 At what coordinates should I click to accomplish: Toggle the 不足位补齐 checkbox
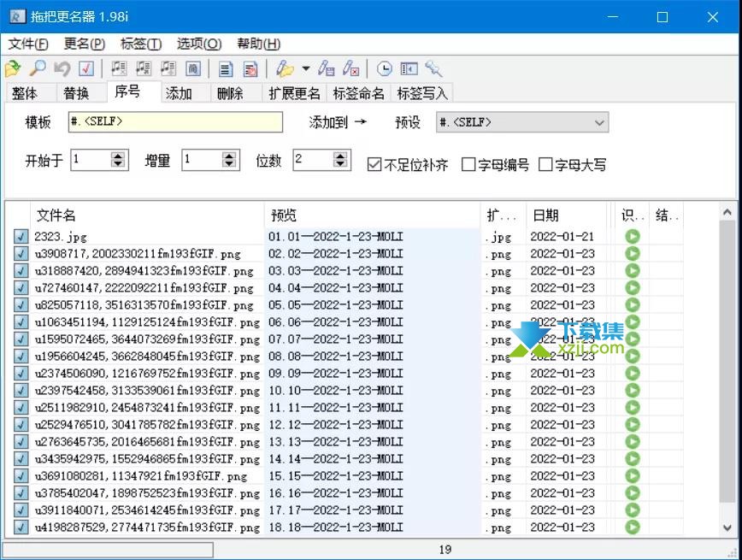click(374, 165)
